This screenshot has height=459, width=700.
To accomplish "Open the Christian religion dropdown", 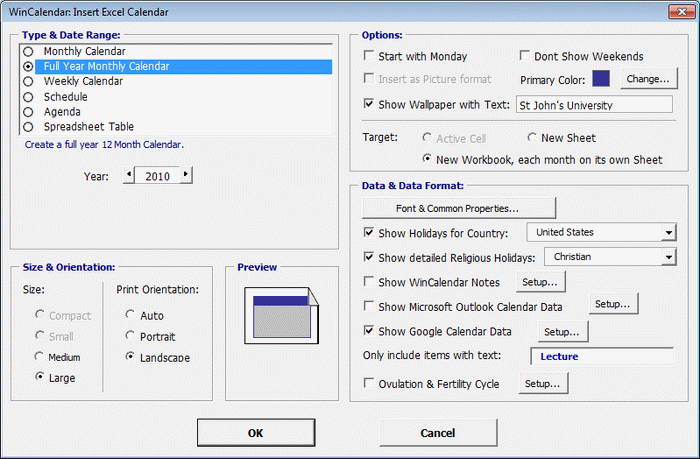I will coord(610,257).
